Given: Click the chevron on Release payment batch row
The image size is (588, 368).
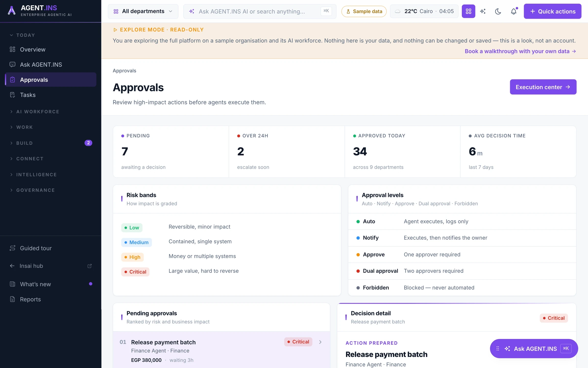Looking at the screenshot, I should tap(320, 342).
